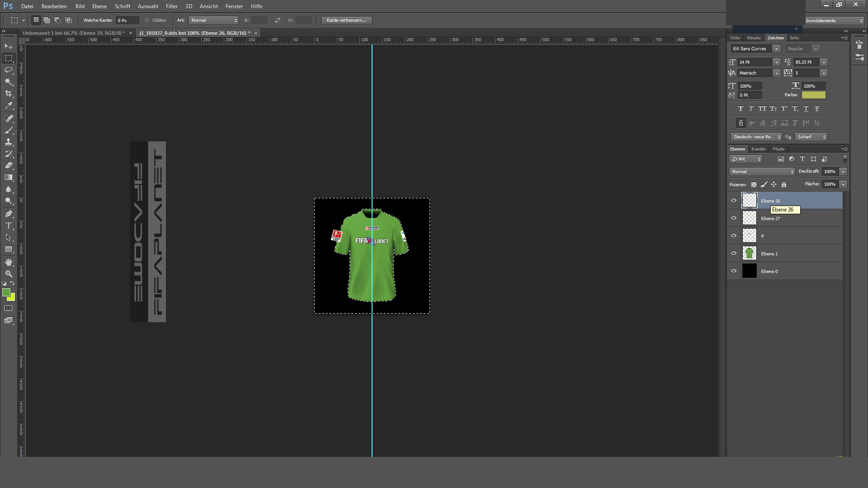Apply faux bold text style

point(741,109)
